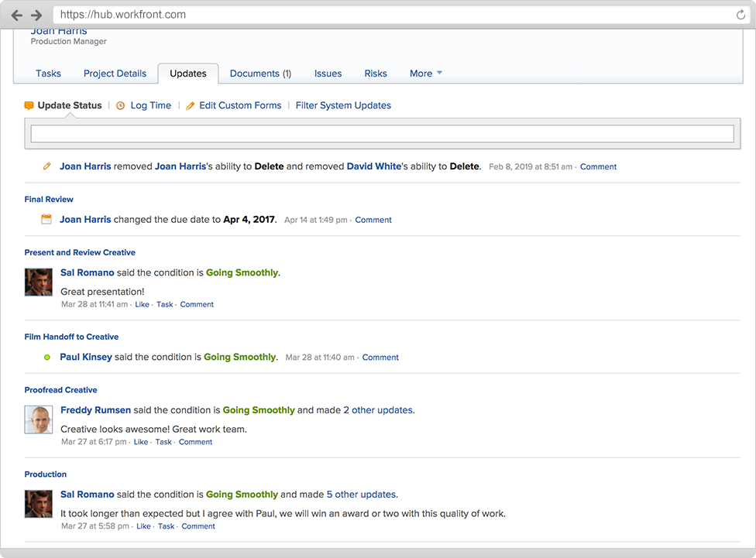Image resolution: width=756 pixels, height=558 pixels.
Task: Open the Documents (1) tab
Action: [260, 74]
